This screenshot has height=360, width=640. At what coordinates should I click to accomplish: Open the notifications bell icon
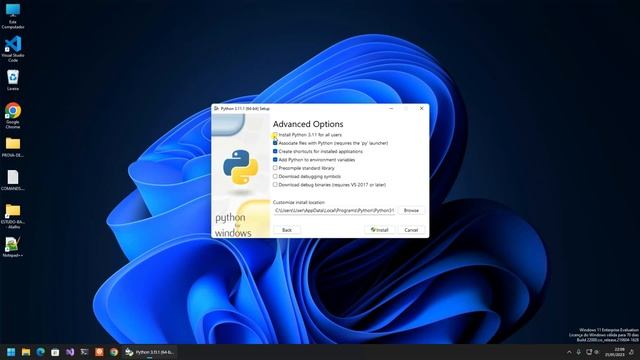[632, 352]
